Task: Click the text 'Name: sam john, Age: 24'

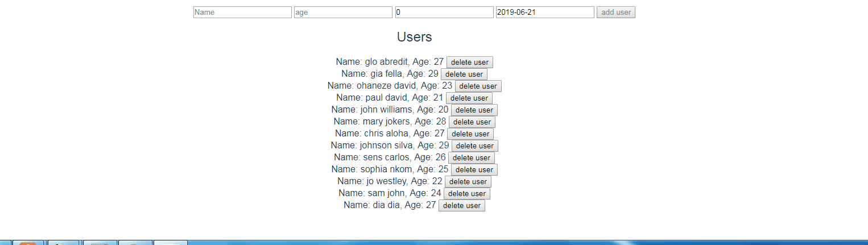Action: pyautogui.click(x=390, y=193)
